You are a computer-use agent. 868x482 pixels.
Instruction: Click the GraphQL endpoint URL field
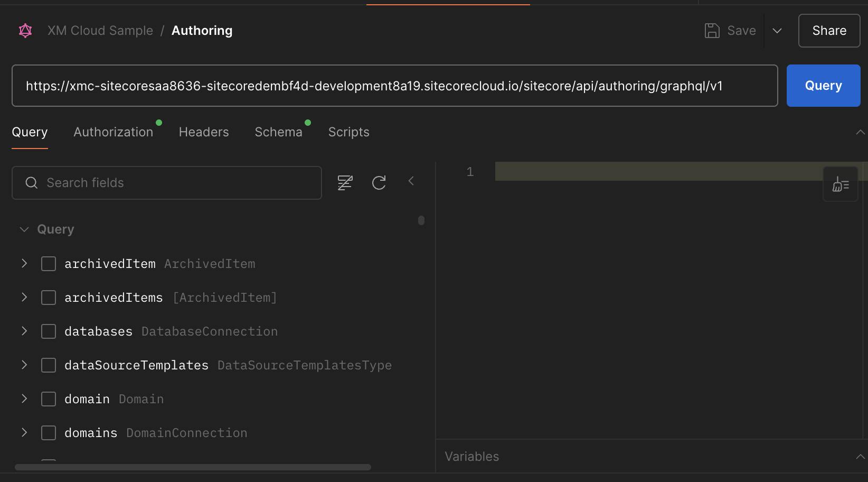[394, 86]
